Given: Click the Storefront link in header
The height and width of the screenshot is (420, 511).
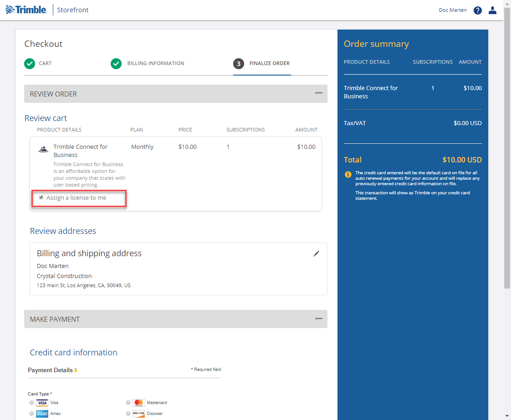Looking at the screenshot, I should 73,10.
